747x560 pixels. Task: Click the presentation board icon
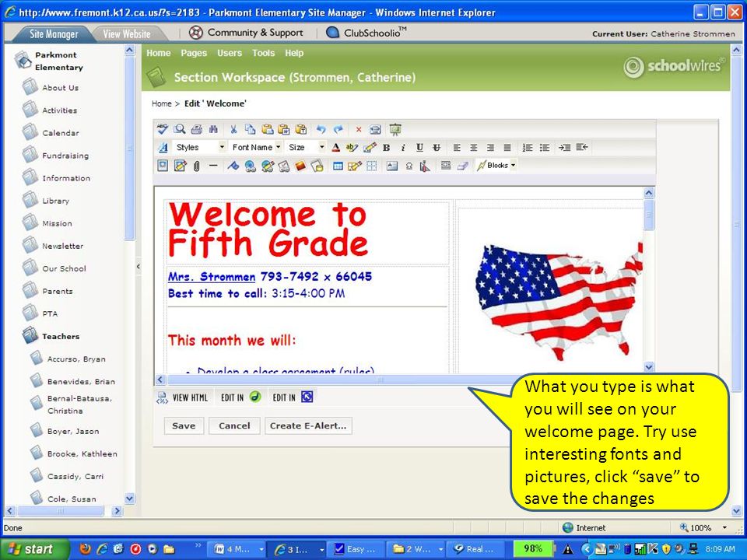coord(395,129)
